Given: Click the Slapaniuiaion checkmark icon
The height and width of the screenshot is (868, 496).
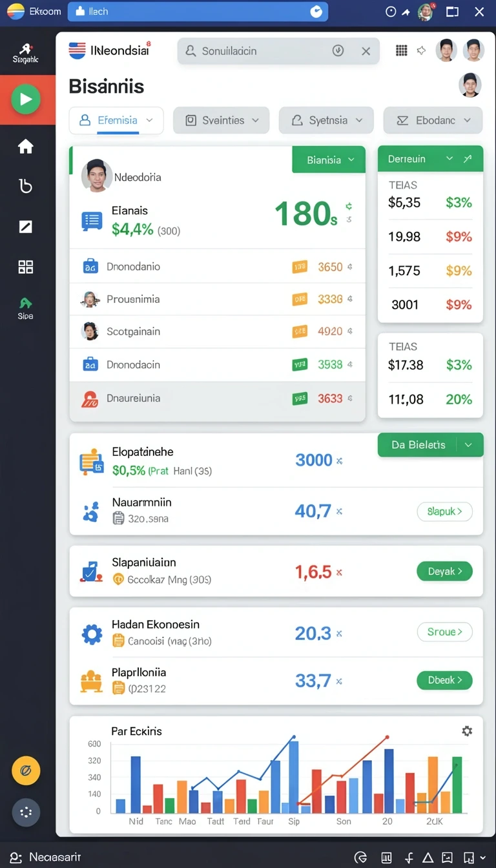Looking at the screenshot, I should [91, 571].
